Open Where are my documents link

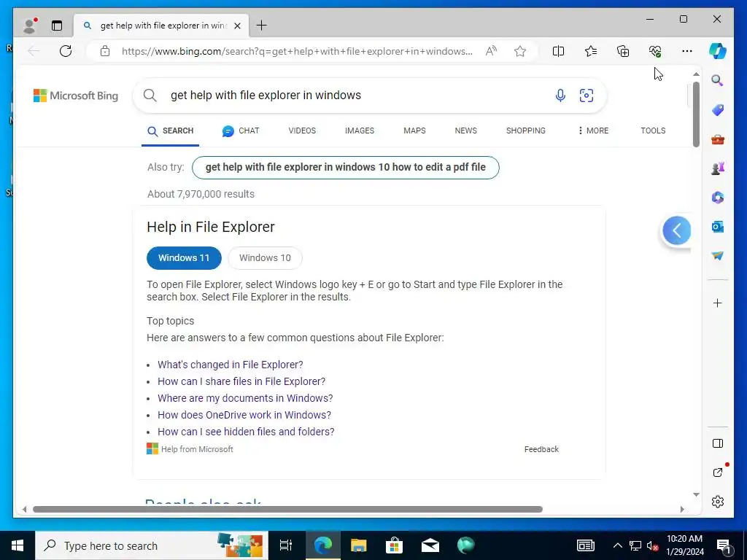245,398
